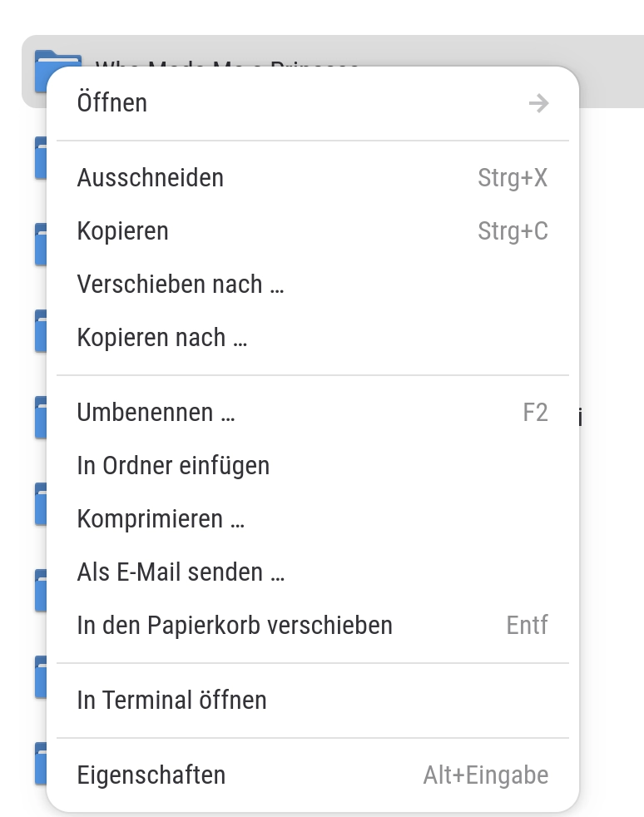Click the folder icon beside Umbenennen entry

click(x=41, y=418)
